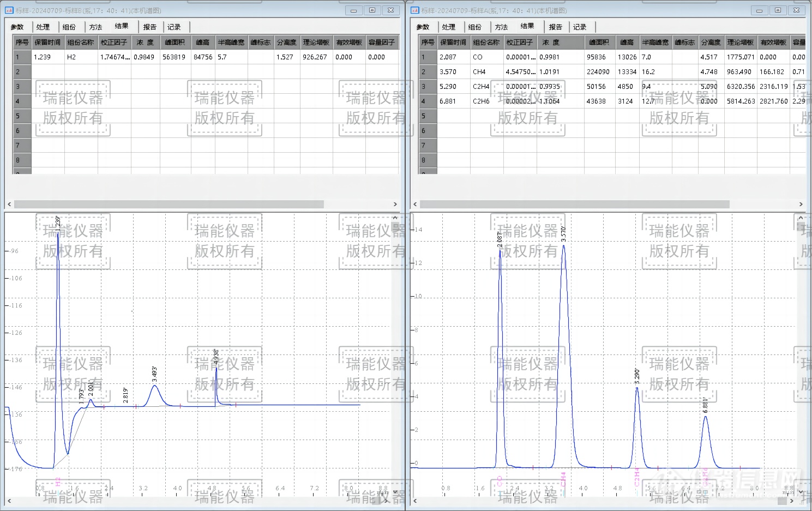Select retention time cell 1.239

48,57
